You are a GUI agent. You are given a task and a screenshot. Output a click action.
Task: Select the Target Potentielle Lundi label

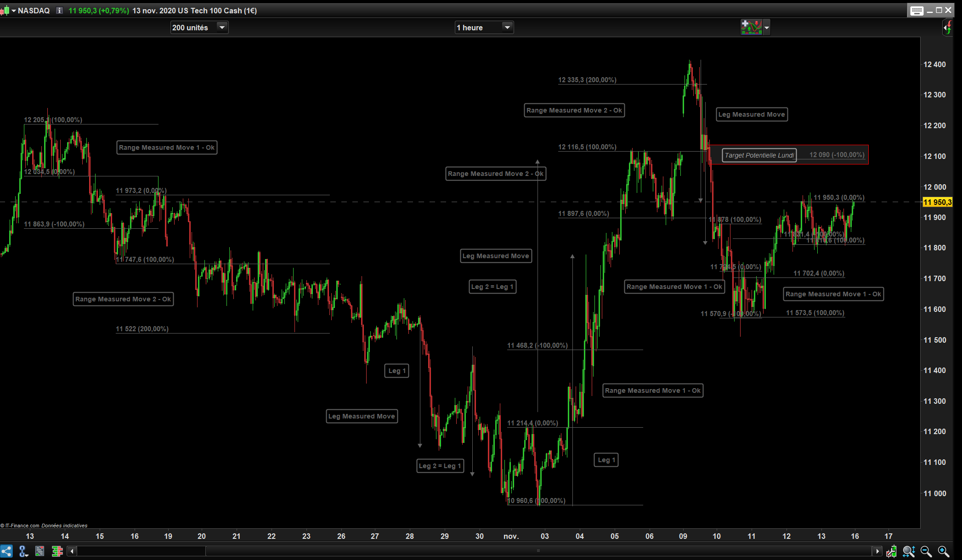pyautogui.click(x=759, y=155)
